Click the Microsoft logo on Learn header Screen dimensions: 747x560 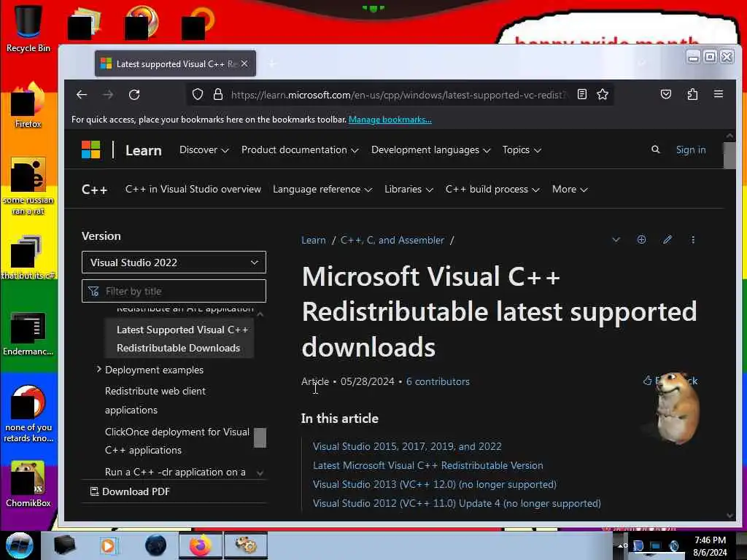91,150
